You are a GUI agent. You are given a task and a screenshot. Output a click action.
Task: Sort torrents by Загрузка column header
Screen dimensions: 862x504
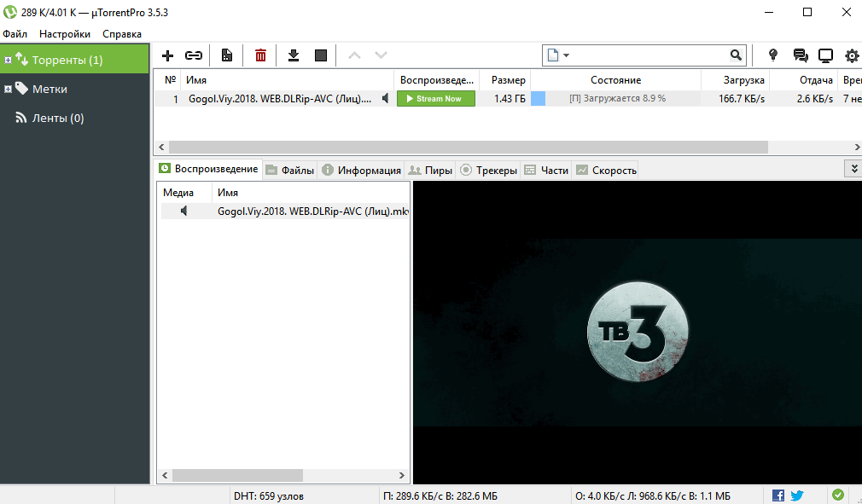(x=736, y=80)
